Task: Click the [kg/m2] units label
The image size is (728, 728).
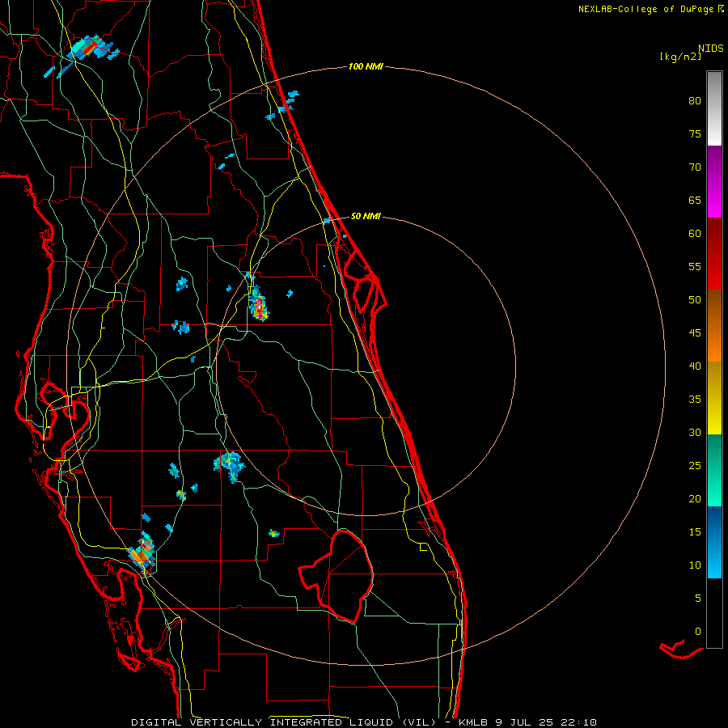Action: [x=680, y=57]
